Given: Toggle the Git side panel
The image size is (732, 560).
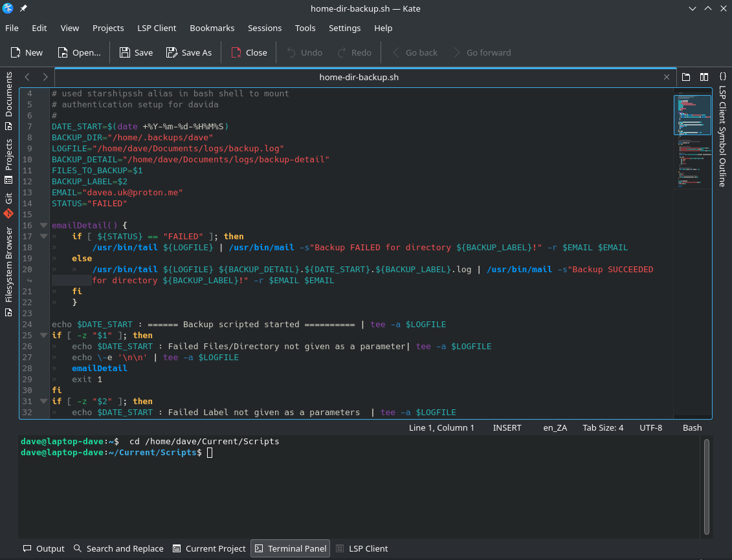Looking at the screenshot, I should click(x=9, y=205).
